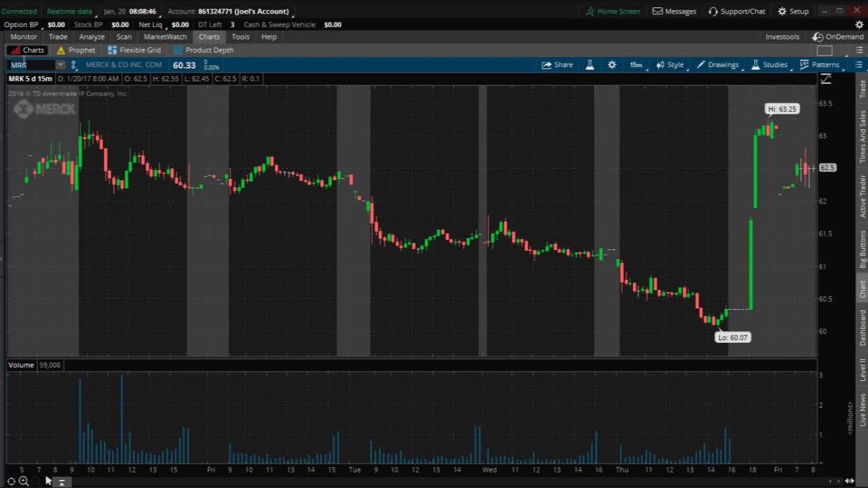This screenshot has width=868, height=488.
Task: Click the zoom magnifier icon at bottom left
Action: point(24,481)
